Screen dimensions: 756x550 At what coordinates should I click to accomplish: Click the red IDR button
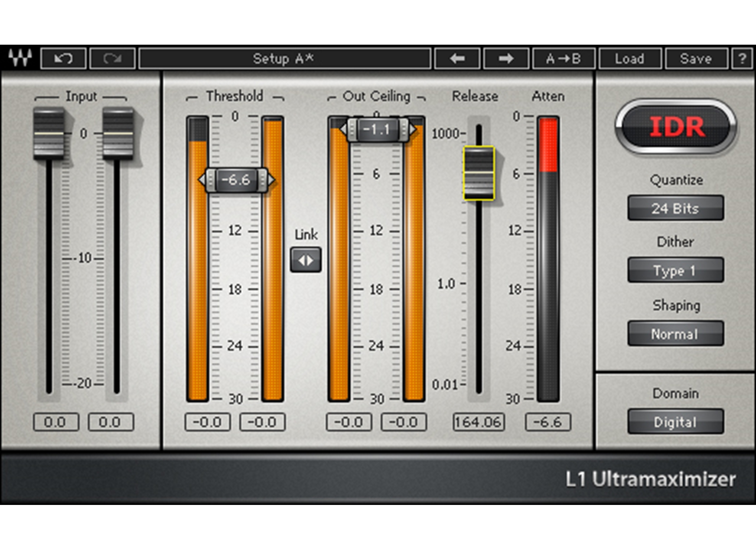[676, 127]
